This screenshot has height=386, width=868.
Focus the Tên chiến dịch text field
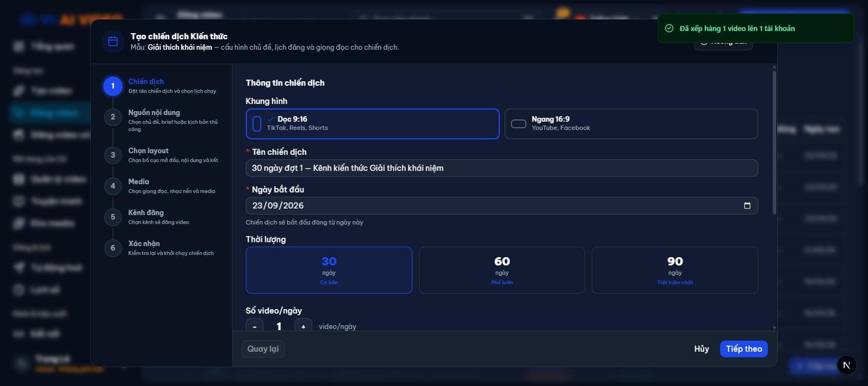502,168
